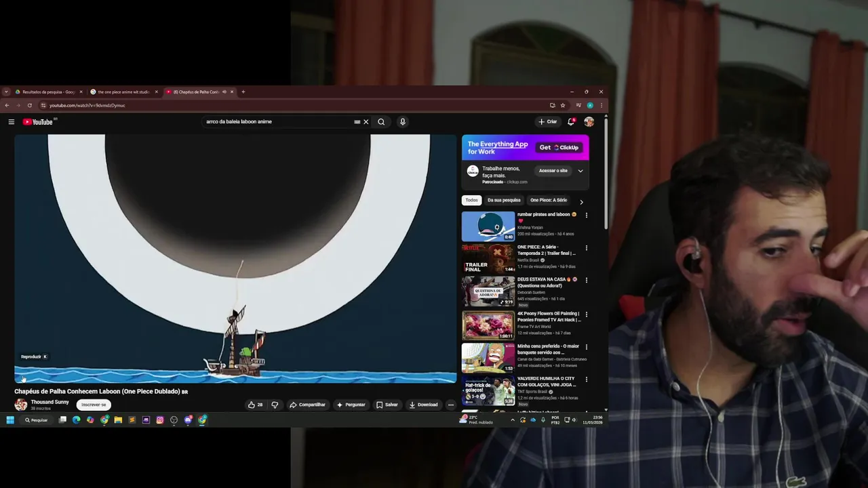Screen dimensions: 868x488
Task: Click the Chrome profile avatar in toolbar
Action: point(590,105)
